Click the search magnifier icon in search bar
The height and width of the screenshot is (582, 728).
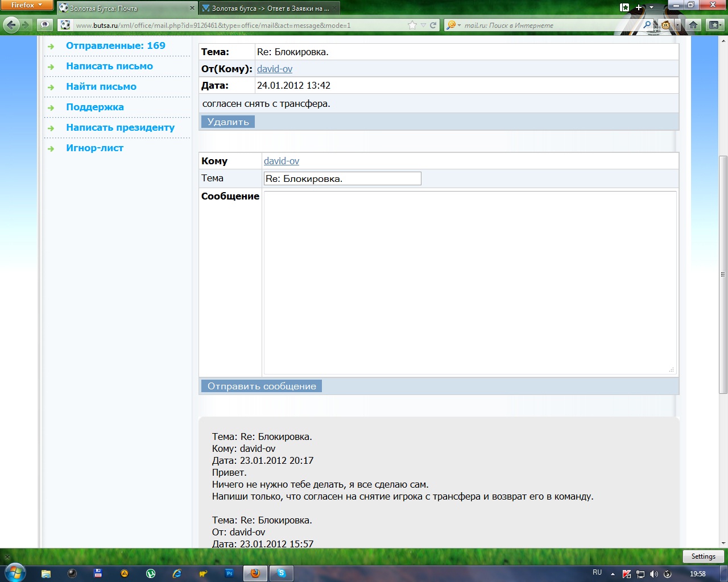647,25
